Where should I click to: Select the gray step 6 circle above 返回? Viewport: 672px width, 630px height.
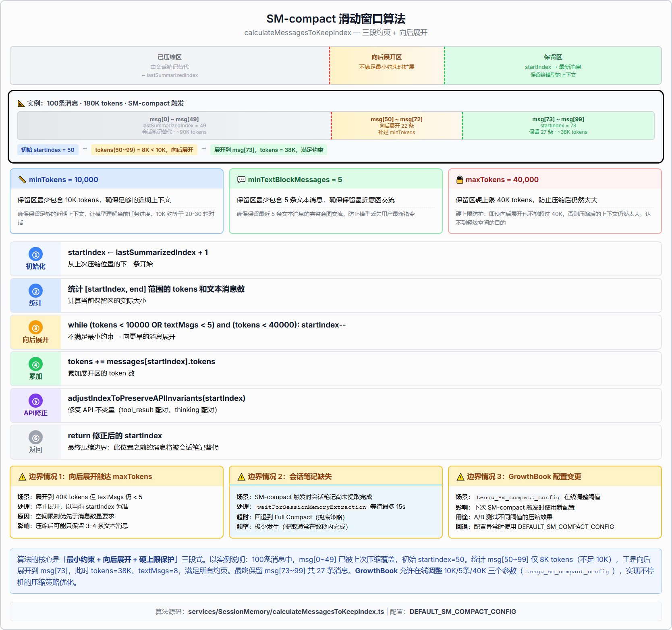click(x=35, y=437)
